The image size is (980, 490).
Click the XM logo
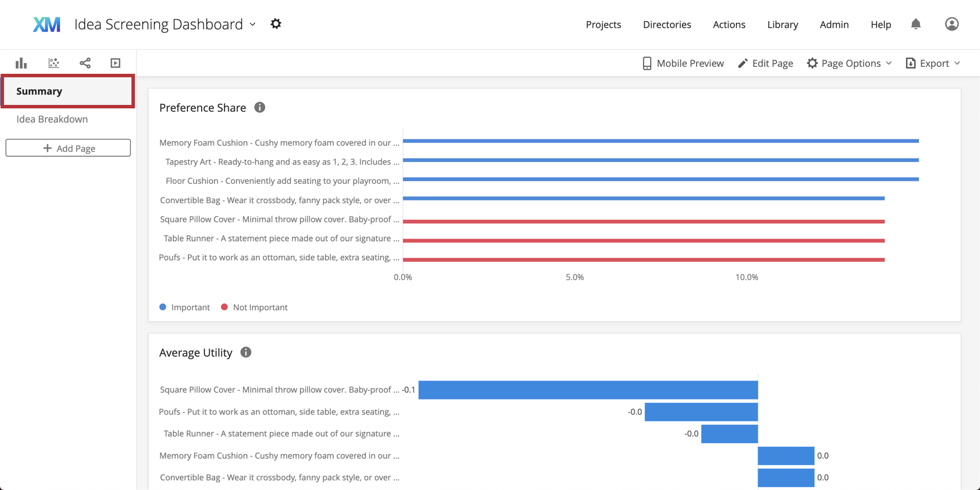[47, 24]
